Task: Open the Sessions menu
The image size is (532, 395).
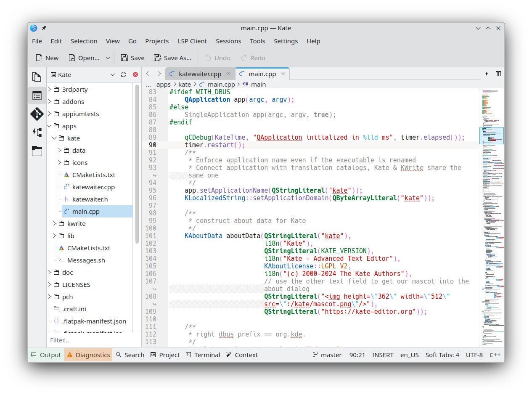Action: coord(228,41)
